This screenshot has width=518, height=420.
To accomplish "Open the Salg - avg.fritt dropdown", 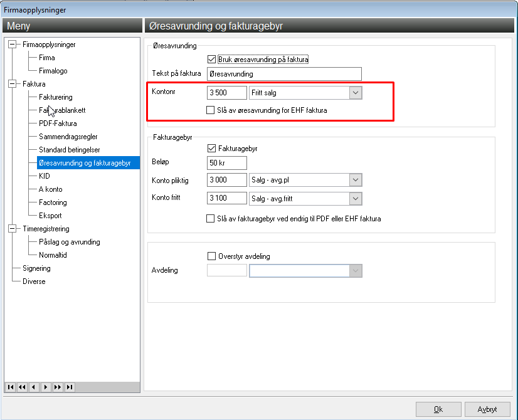I will click(356, 199).
